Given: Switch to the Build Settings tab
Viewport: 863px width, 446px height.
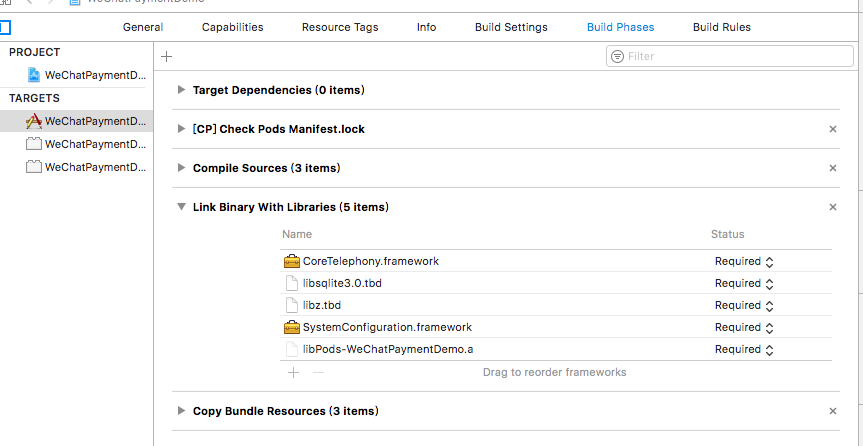Looking at the screenshot, I should point(512,27).
